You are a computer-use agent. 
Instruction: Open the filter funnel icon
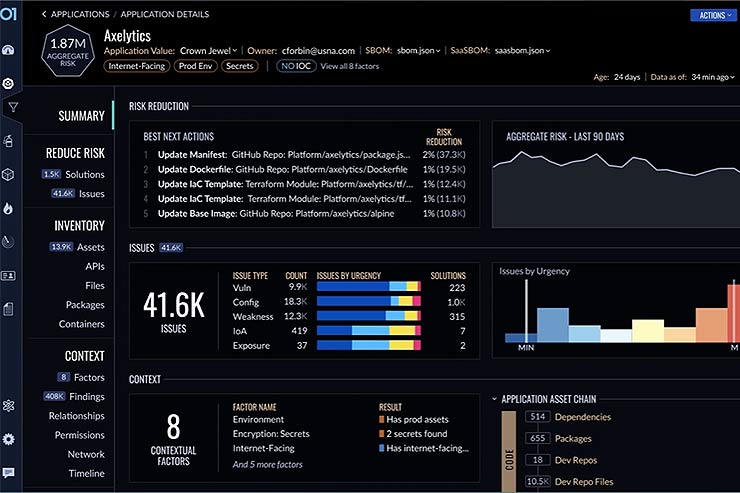11,107
